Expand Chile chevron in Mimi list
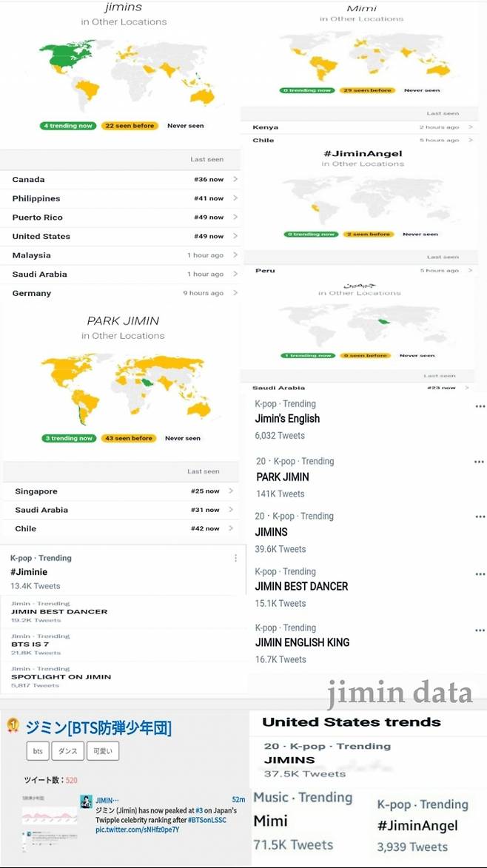 (x=471, y=140)
